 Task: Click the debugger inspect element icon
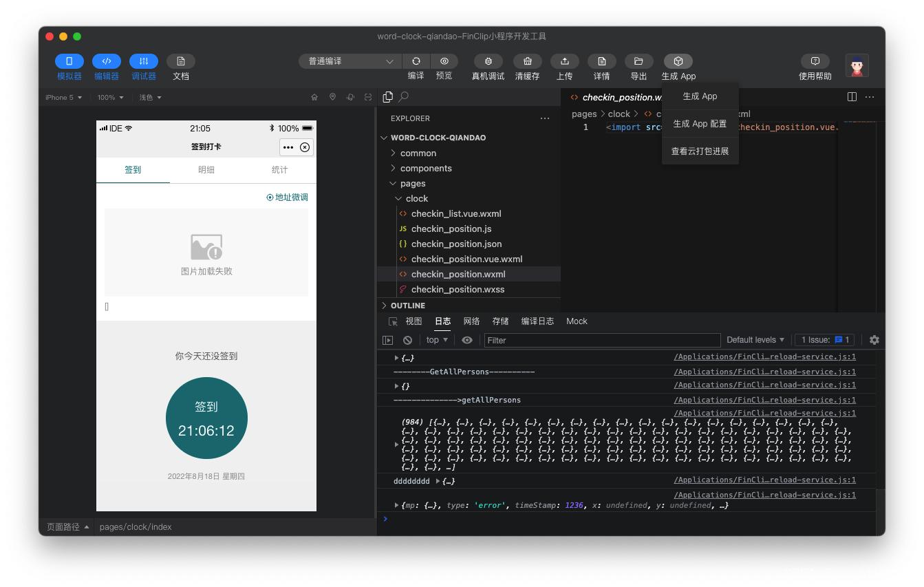(393, 321)
